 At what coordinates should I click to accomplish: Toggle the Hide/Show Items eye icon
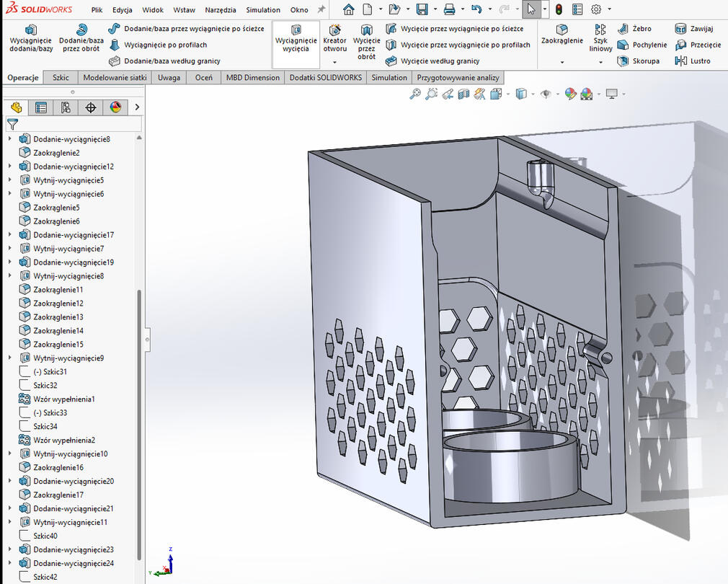546,94
